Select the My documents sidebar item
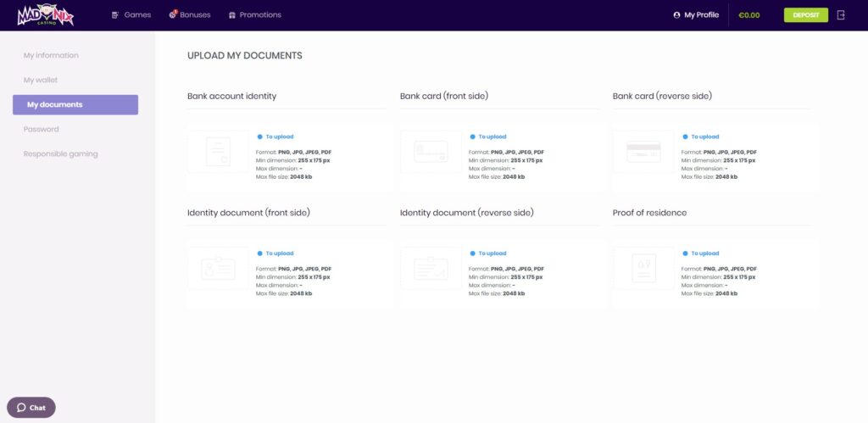Viewport: 868px width, 423px height. [x=75, y=104]
